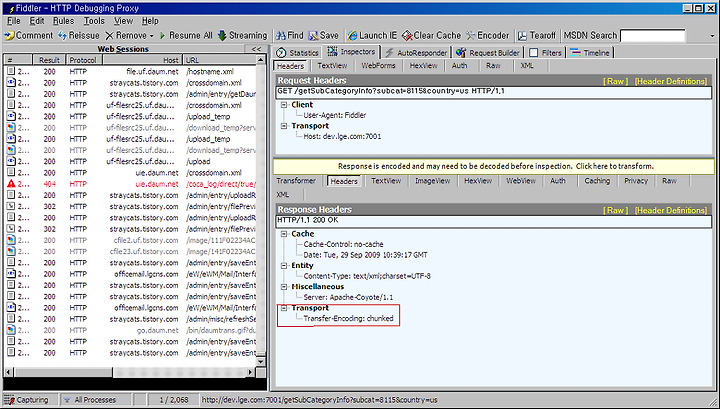Select the go.daum.net session row

click(131, 330)
